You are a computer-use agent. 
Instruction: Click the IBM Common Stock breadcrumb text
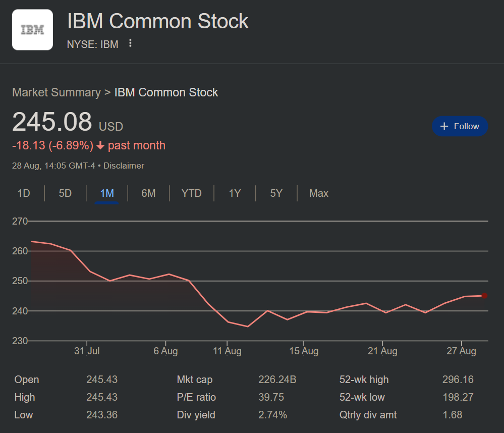[166, 92]
